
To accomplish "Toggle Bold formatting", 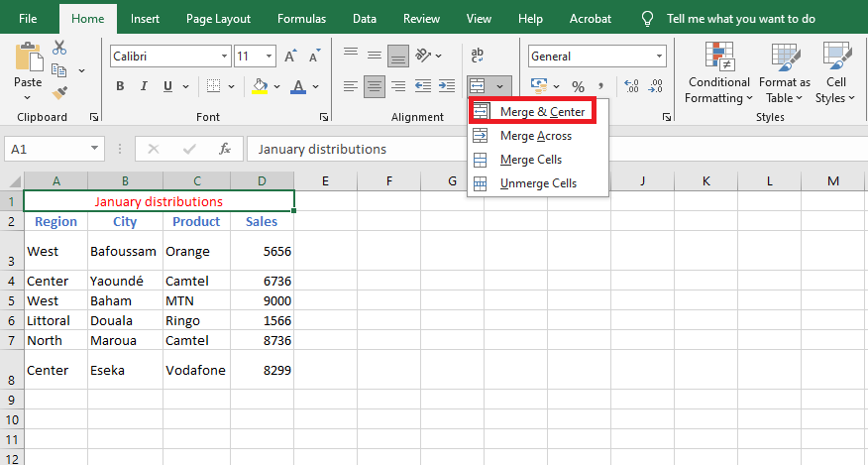I will 120,86.
